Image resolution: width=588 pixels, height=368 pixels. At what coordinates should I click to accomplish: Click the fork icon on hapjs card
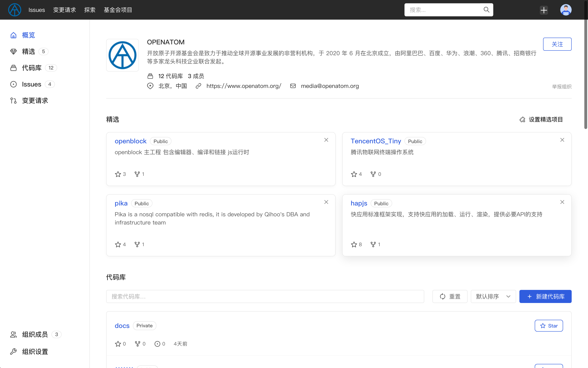pos(373,244)
